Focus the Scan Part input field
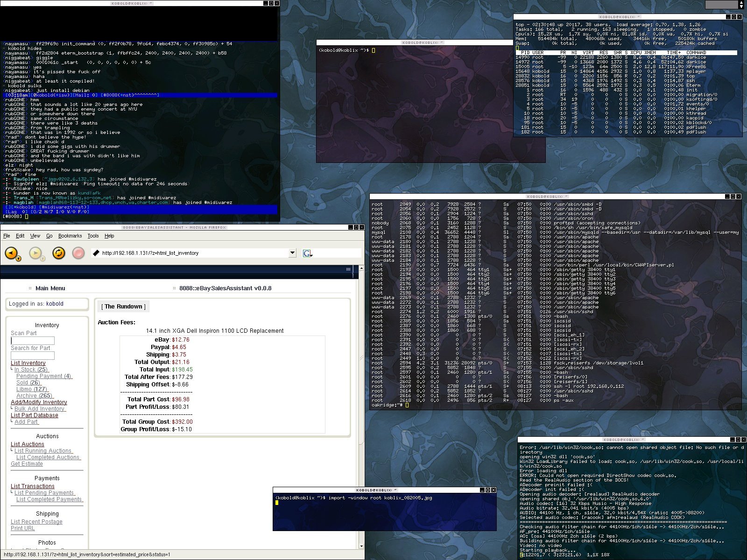Viewport: 747px width, 560px height. pos(33,341)
